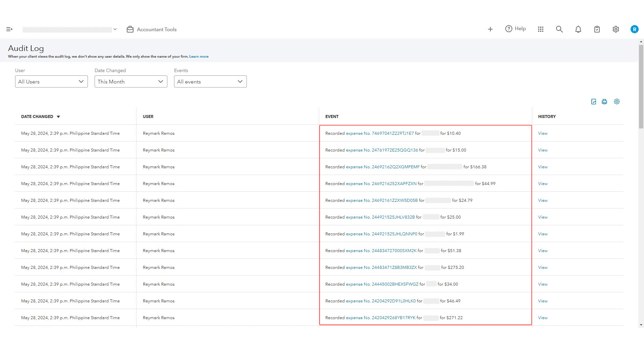Open expense No. 2469216252XAPFZXN link
Screen dimensions: 644x348
(381, 184)
